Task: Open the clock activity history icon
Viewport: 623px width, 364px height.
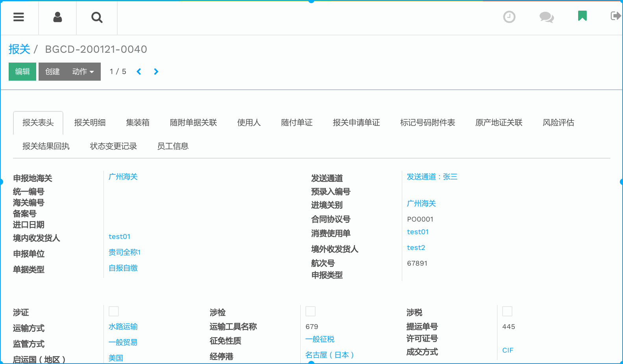Action: click(x=509, y=17)
